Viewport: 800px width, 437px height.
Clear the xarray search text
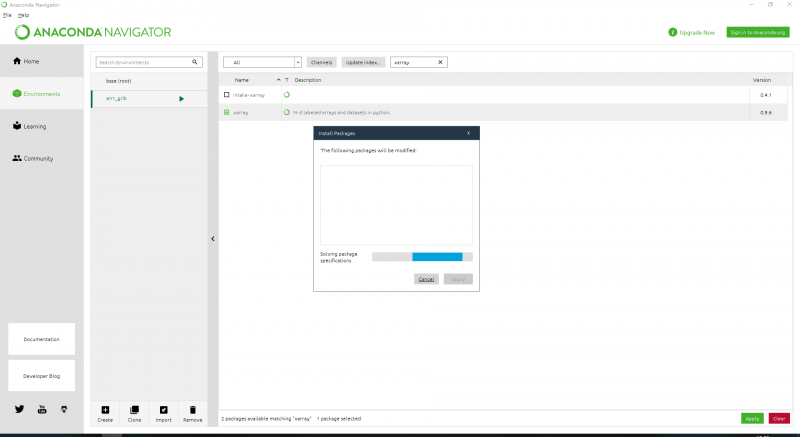point(441,62)
